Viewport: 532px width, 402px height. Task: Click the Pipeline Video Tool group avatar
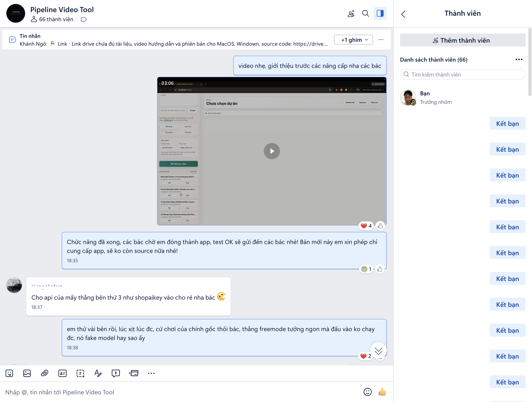click(x=16, y=14)
